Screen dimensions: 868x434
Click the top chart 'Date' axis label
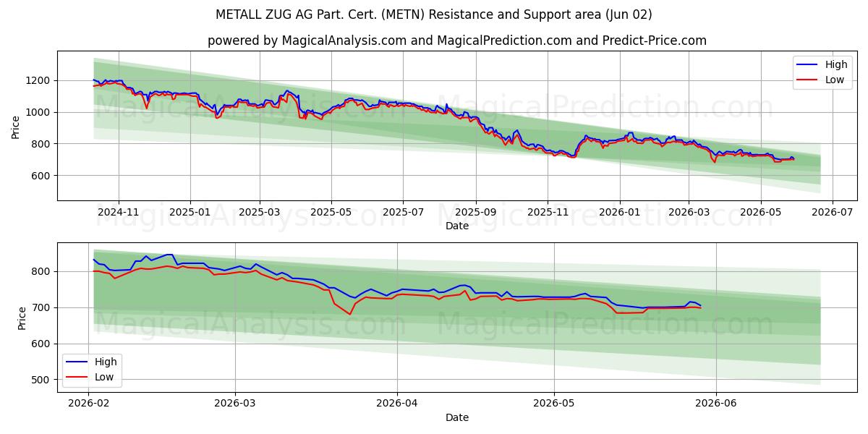[x=457, y=226]
